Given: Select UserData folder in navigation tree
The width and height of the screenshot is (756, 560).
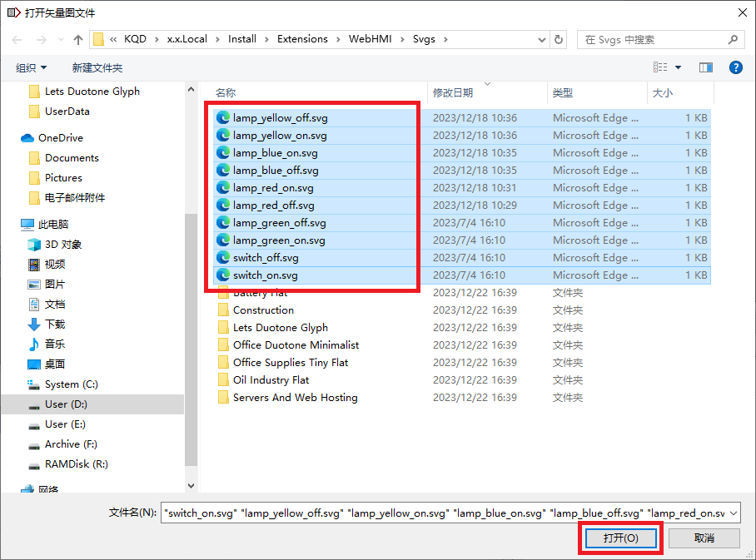Looking at the screenshot, I should (67, 112).
